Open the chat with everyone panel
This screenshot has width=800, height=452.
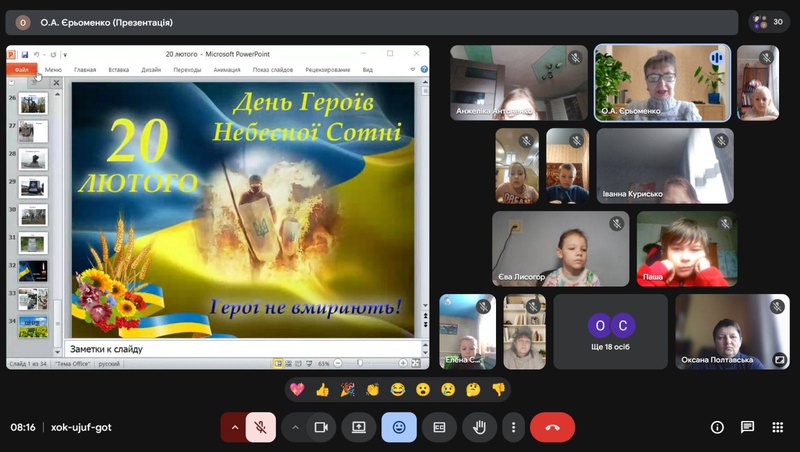tap(747, 427)
